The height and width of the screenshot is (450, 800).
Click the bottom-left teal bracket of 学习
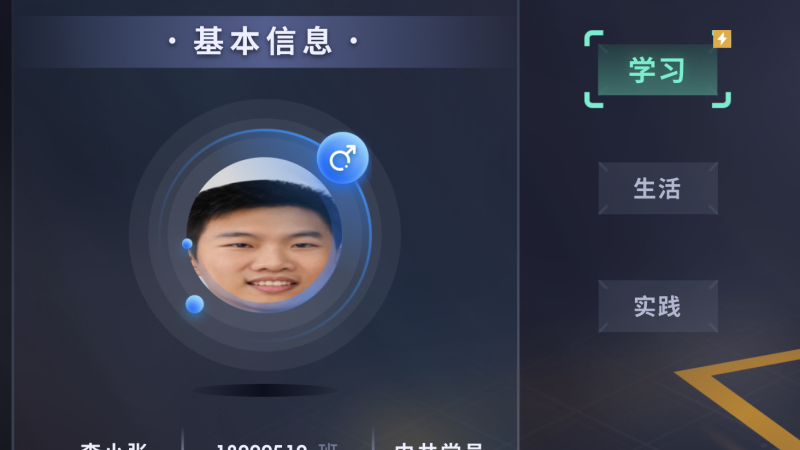tap(593, 99)
